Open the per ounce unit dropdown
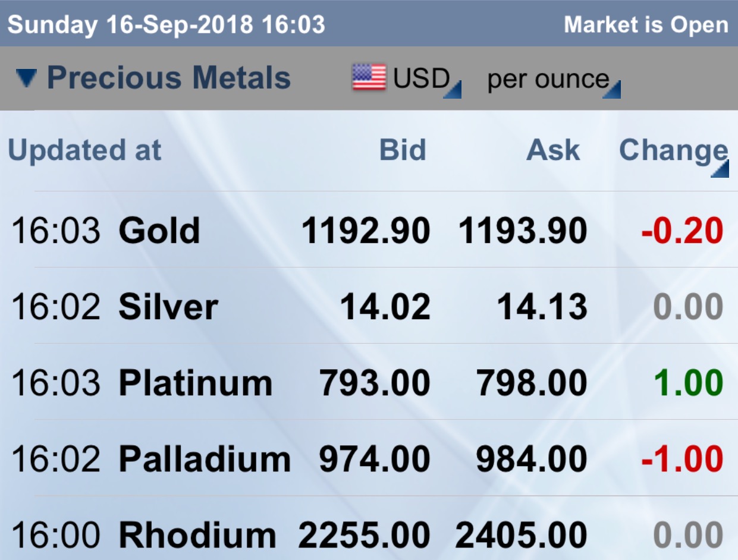Image resolution: width=738 pixels, height=560 pixels. pos(554,80)
